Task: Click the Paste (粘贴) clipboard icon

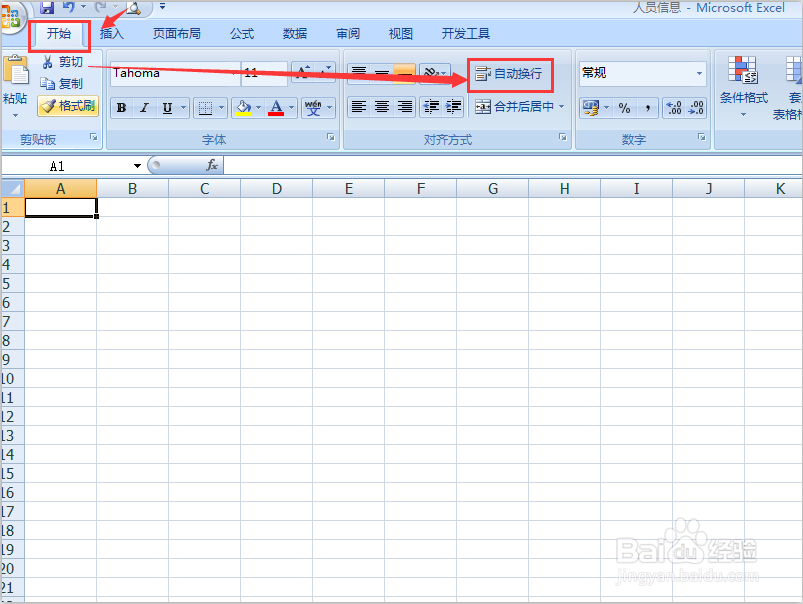Action: point(15,70)
